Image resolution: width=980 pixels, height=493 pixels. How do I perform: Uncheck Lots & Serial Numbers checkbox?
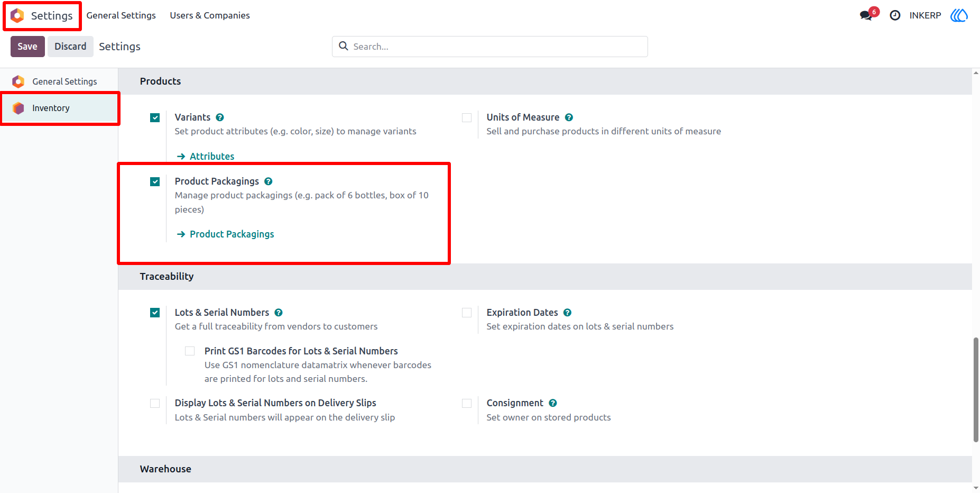point(155,313)
